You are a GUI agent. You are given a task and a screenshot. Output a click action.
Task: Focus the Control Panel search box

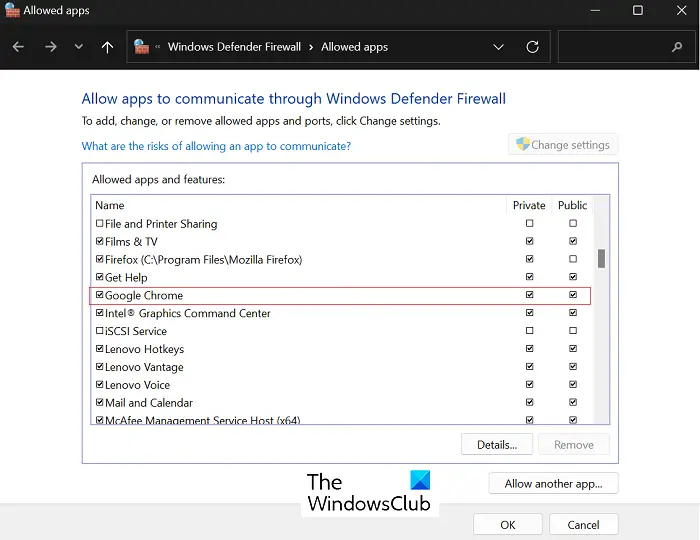(627, 46)
